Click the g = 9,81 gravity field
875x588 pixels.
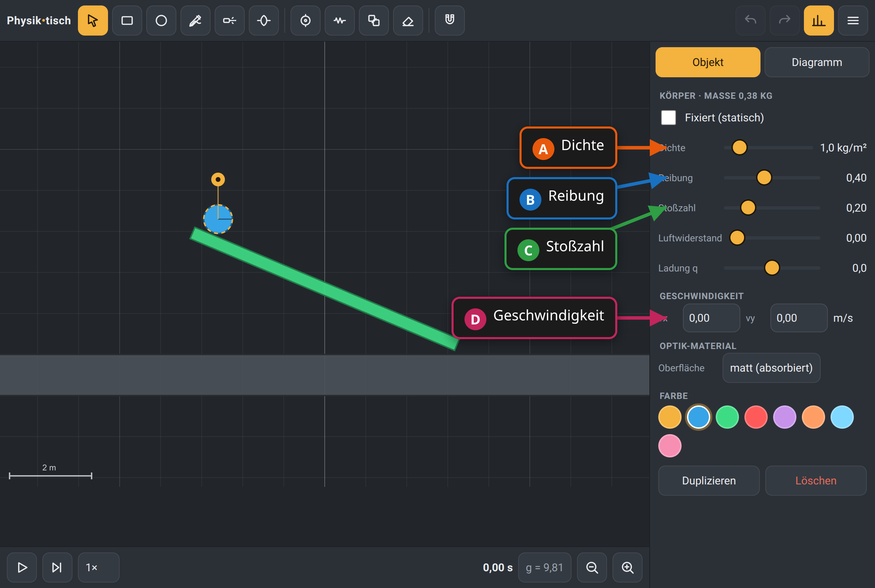(545, 567)
